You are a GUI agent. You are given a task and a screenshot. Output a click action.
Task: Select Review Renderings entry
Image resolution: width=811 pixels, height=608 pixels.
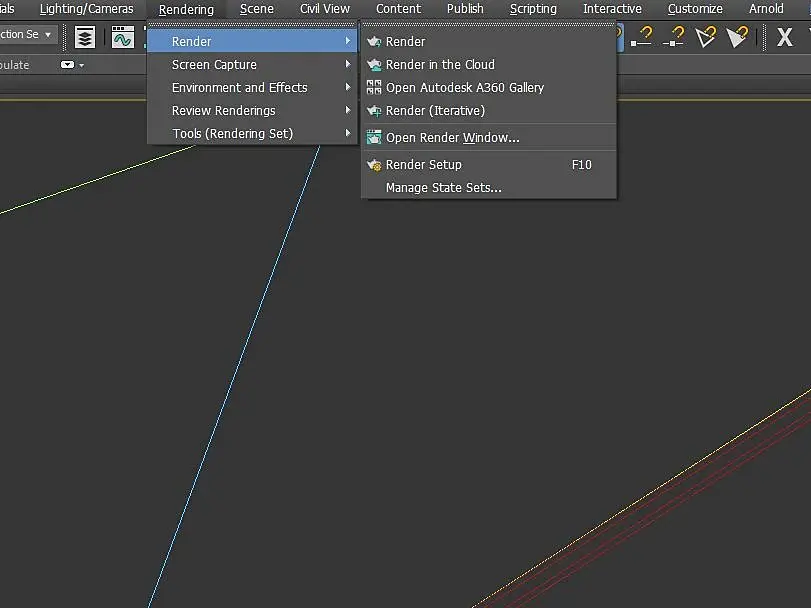(252, 111)
